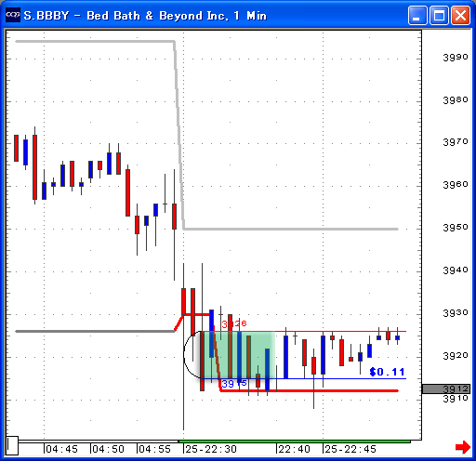Click the 04:55 time axis label
This screenshot has height=461, width=476.
tap(154, 449)
